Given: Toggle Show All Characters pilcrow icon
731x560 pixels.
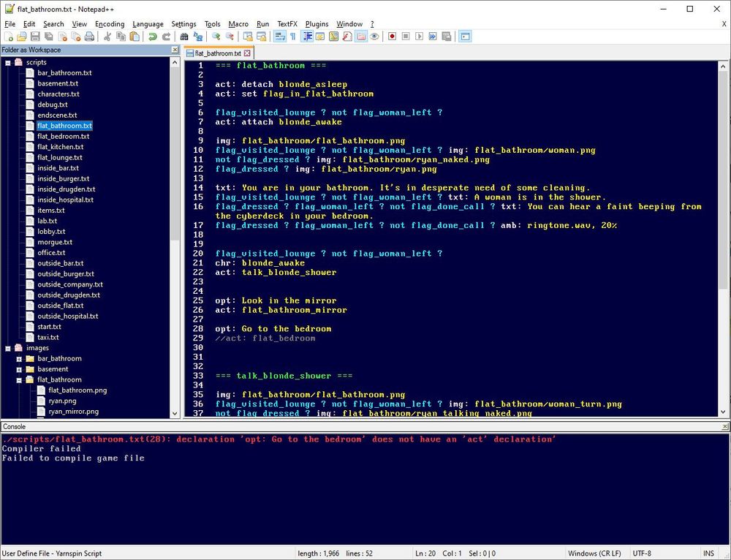Looking at the screenshot, I should [x=293, y=37].
